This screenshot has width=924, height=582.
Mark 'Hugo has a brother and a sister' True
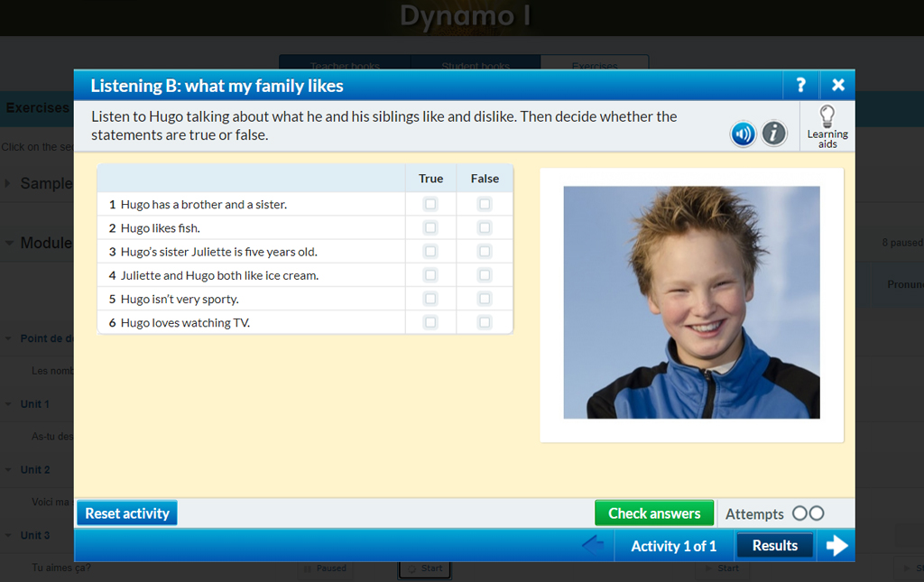click(x=430, y=204)
